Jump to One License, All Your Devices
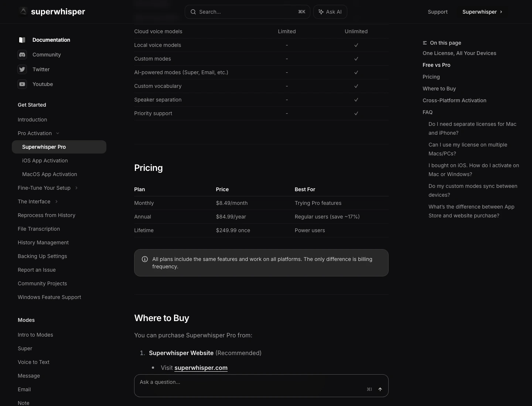Image resolution: width=532 pixels, height=406 pixels. pyautogui.click(x=460, y=53)
